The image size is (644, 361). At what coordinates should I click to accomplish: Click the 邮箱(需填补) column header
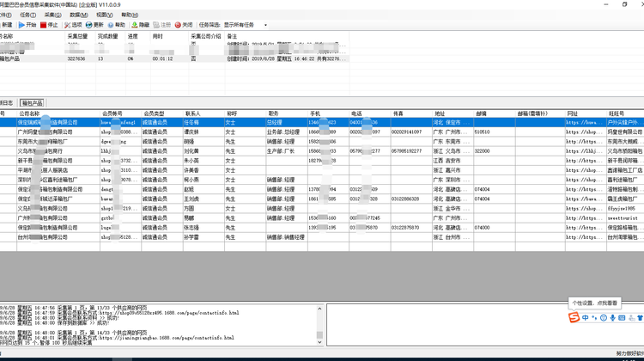[540, 113]
